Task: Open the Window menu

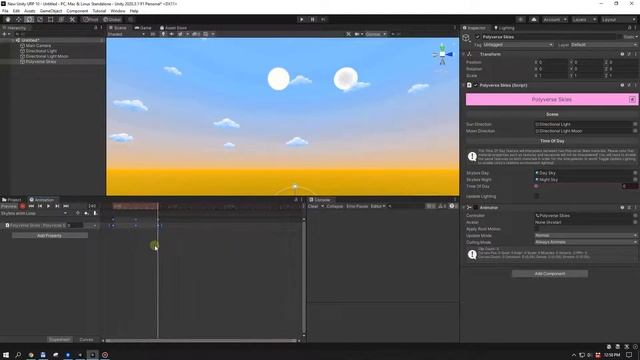Action: coord(118,11)
